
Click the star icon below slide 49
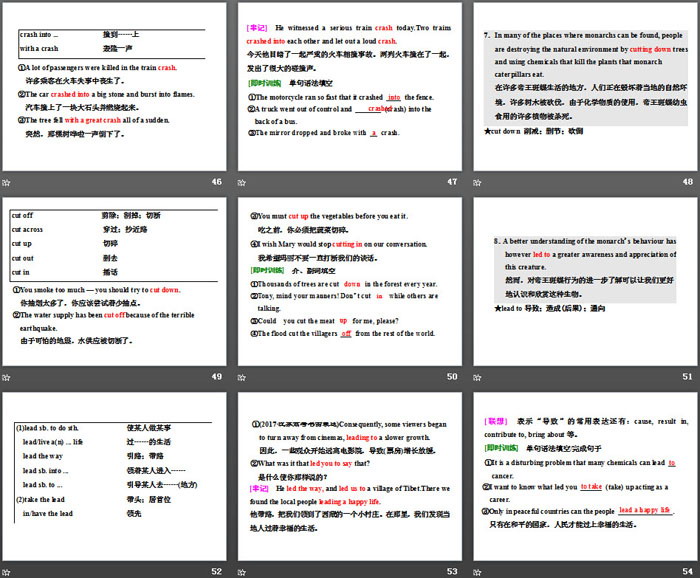click(x=7, y=377)
